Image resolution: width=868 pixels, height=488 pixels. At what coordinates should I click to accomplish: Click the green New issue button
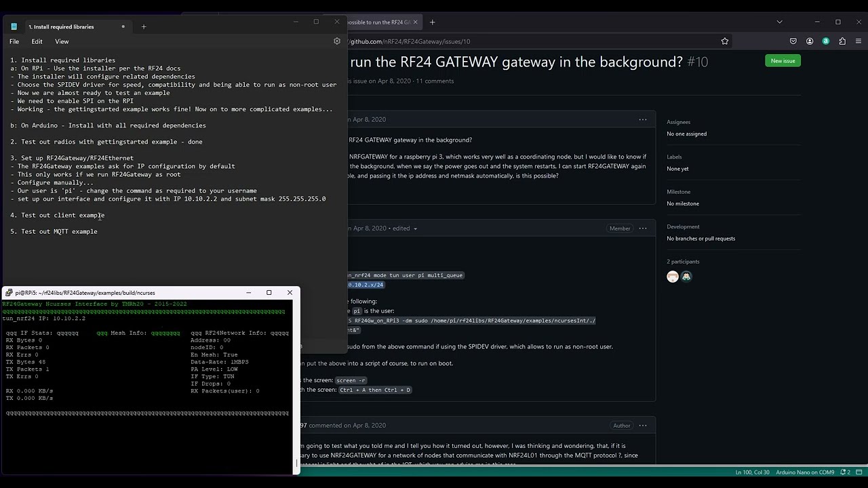tap(783, 61)
